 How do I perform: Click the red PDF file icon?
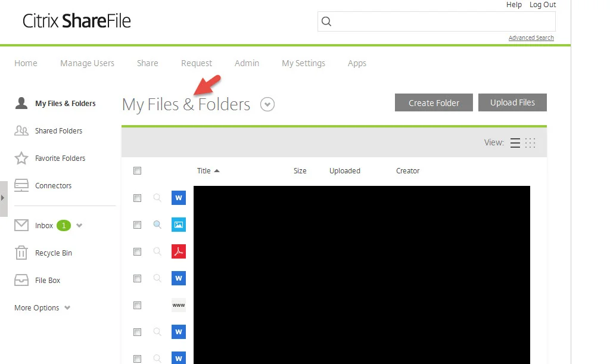tap(179, 251)
